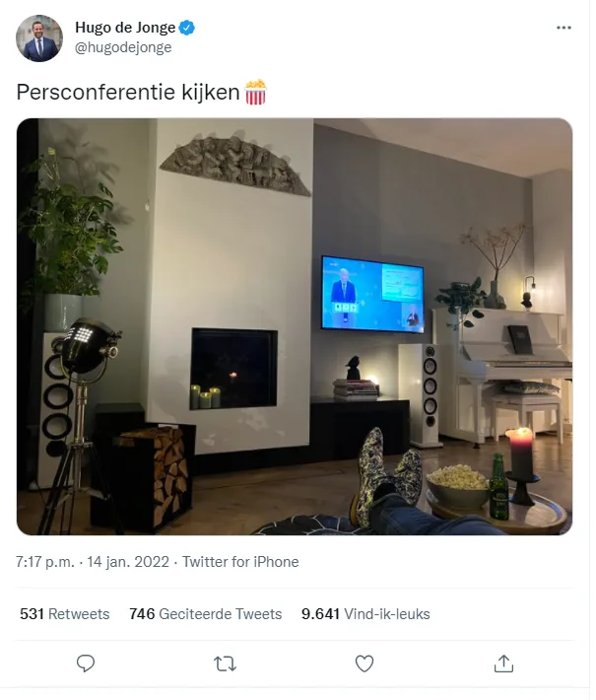The height and width of the screenshot is (700, 596).
Task: Click the blue verified checkmark badge
Action: 186,28
